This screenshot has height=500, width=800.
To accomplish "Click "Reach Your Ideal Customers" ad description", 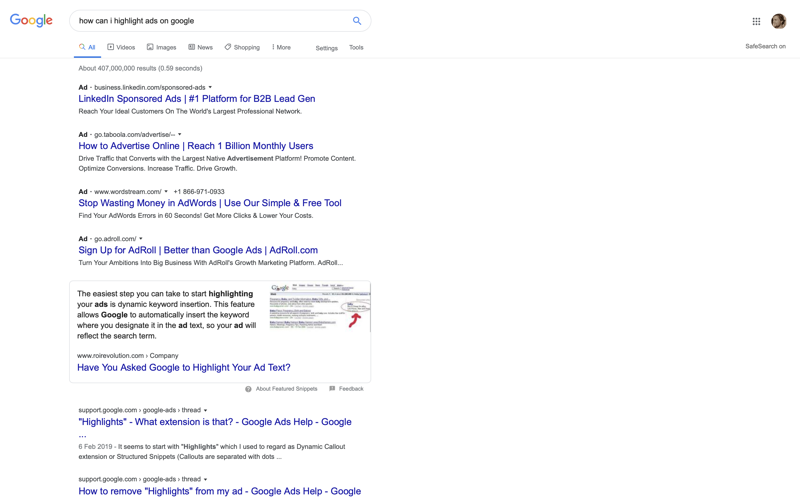I will pyautogui.click(x=190, y=111).
